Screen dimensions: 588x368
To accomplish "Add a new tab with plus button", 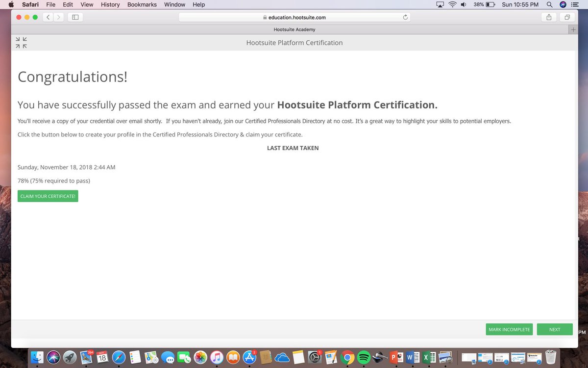I will tap(573, 29).
